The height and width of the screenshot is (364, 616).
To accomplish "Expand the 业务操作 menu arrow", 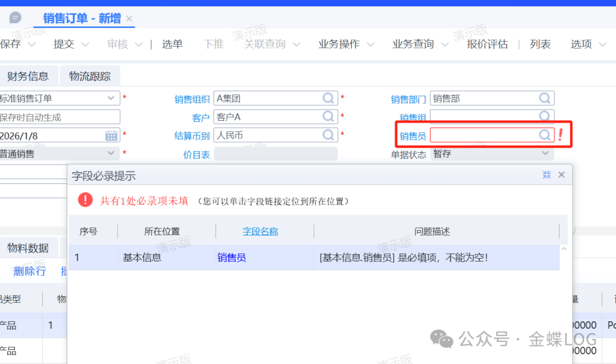I will click(x=371, y=44).
